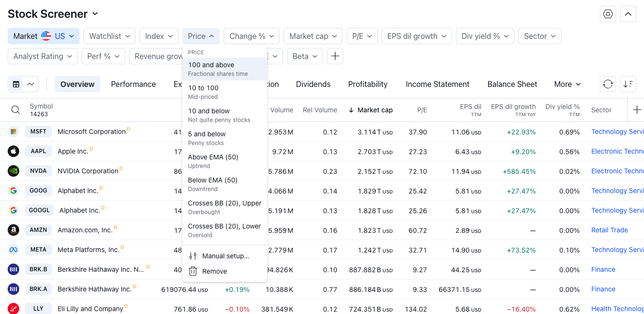
Task: Open the sort settings icon
Action: tap(628, 84)
